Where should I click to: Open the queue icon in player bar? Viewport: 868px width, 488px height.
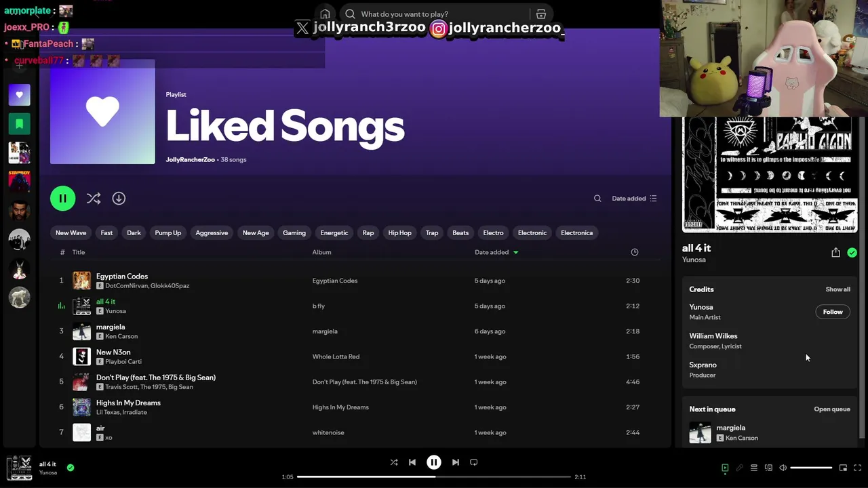click(753, 468)
